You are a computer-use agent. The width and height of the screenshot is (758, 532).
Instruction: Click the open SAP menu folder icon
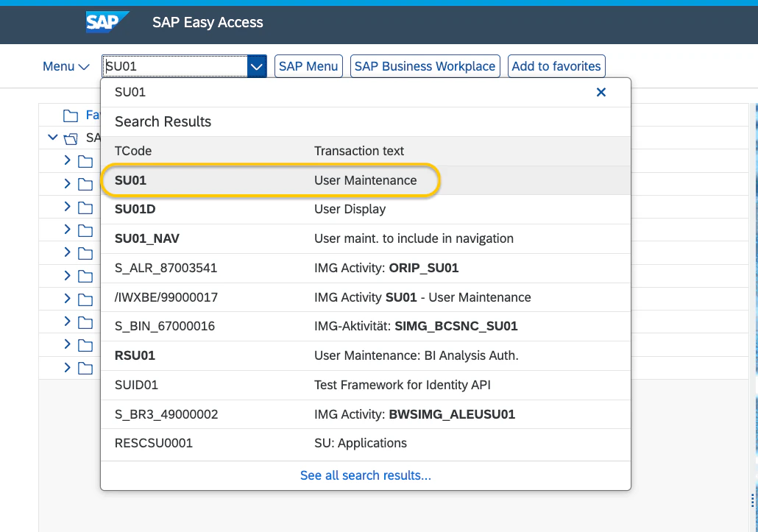click(71, 138)
